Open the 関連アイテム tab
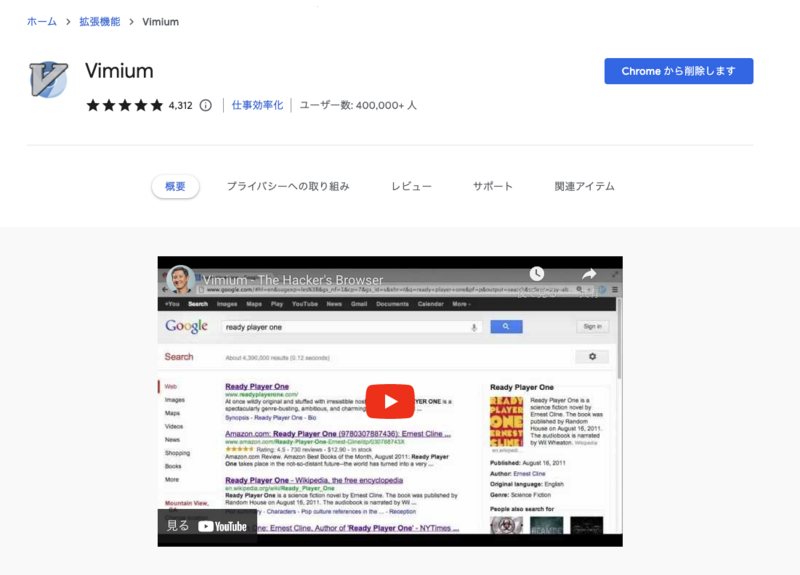The image size is (800, 575). pyautogui.click(x=585, y=186)
